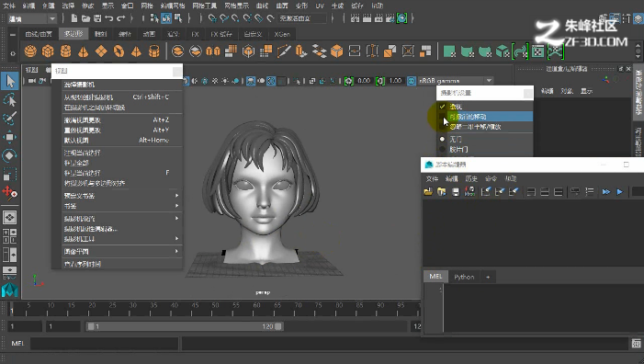This screenshot has width=644, height=364.
Task: Switch to the FX shelf tab
Action: click(195, 34)
